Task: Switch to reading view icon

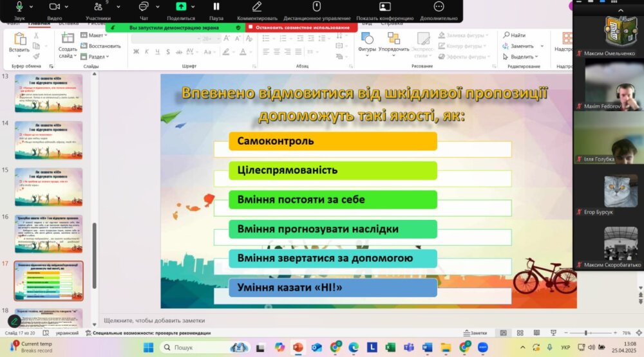Action: click(536, 333)
